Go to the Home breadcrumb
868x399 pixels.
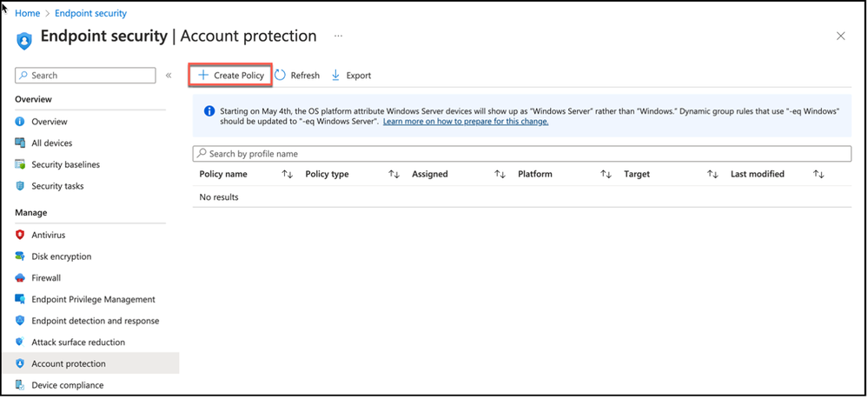tap(27, 13)
